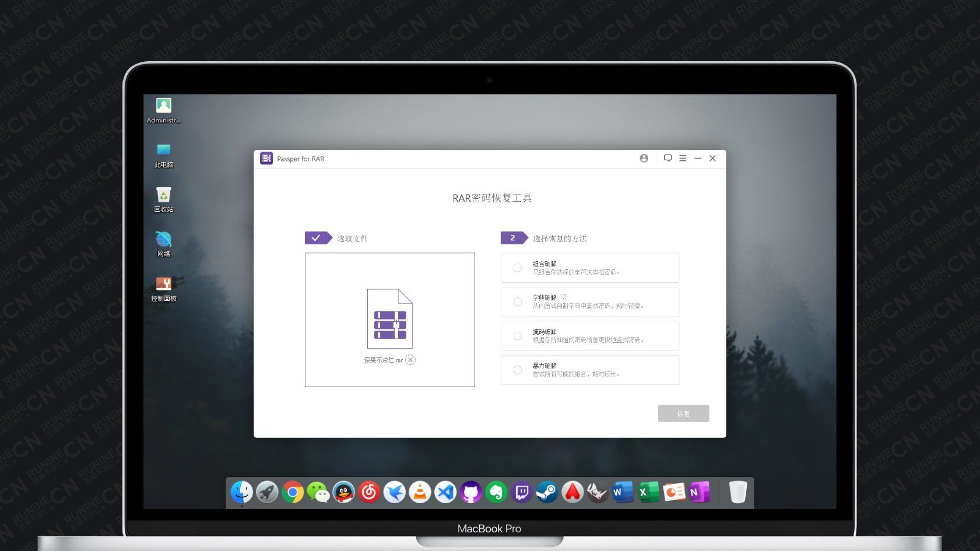Open Finder from the dock
The height and width of the screenshot is (551, 980).
point(241,493)
